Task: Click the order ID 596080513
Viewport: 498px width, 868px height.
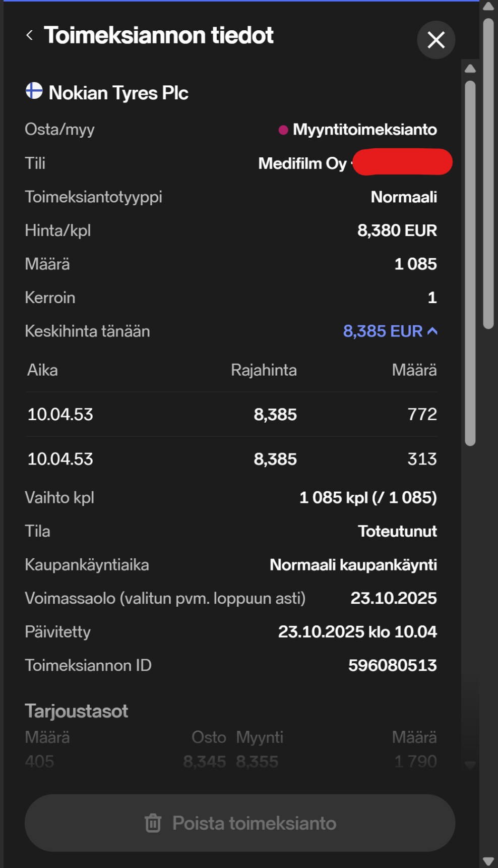Action: (392, 665)
